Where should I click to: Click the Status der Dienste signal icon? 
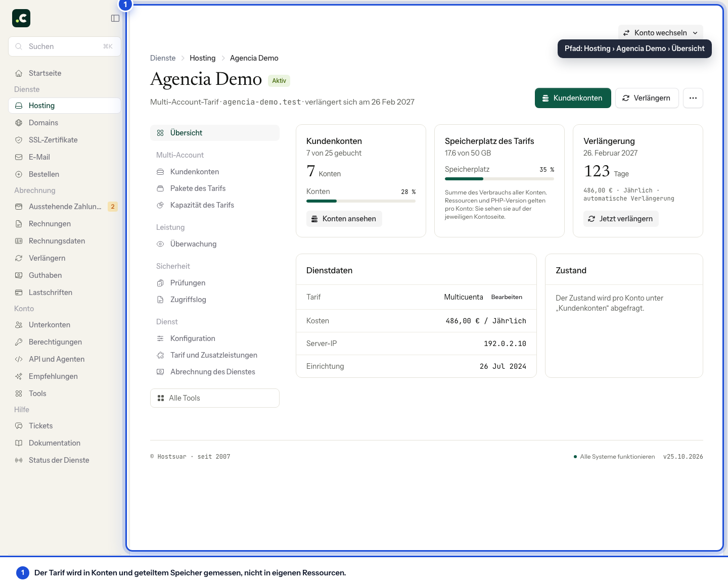[x=19, y=460]
